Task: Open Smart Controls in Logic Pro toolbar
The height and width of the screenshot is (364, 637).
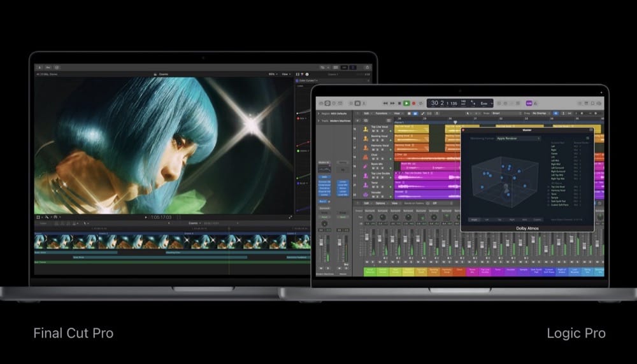Action: click(x=351, y=104)
